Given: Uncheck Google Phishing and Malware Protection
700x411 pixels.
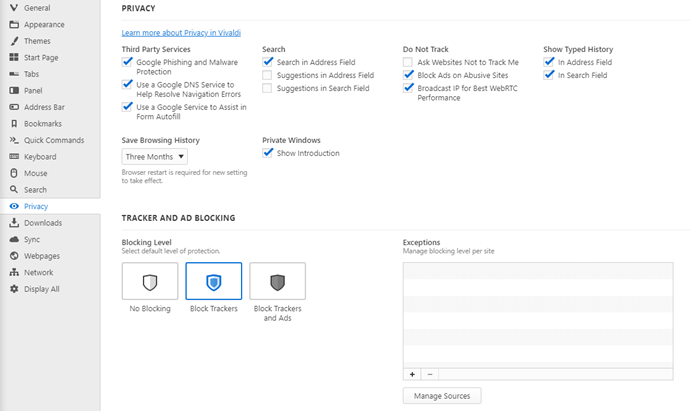Looking at the screenshot, I should [x=127, y=62].
